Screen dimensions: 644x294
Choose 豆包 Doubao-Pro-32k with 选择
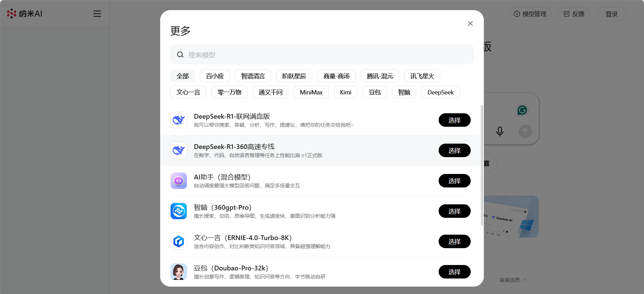455,272
